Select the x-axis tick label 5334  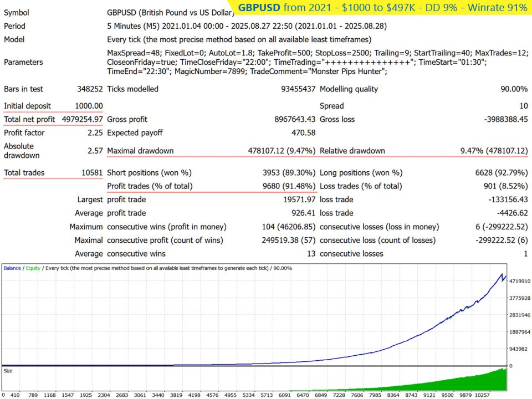tap(248, 395)
